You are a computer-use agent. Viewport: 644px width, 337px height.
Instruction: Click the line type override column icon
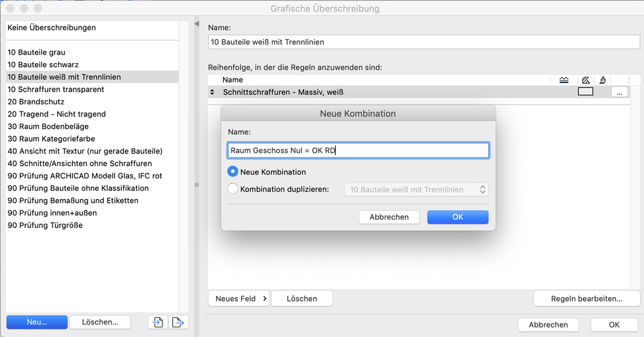tap(564, 80)
